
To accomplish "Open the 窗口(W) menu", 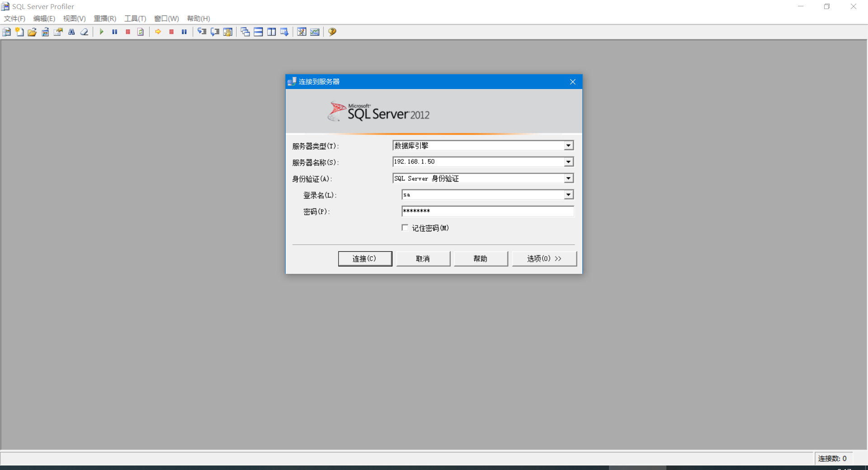I will (166, 19).
